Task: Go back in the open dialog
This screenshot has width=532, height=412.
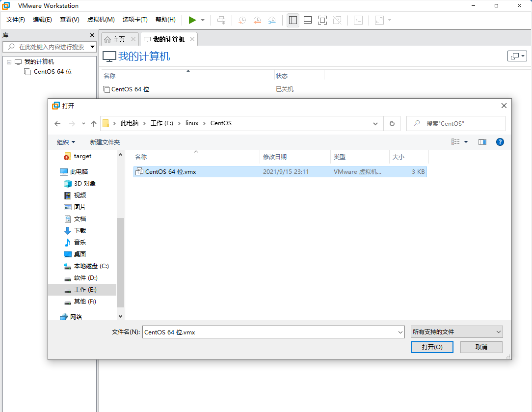Action: click(57, 124)
